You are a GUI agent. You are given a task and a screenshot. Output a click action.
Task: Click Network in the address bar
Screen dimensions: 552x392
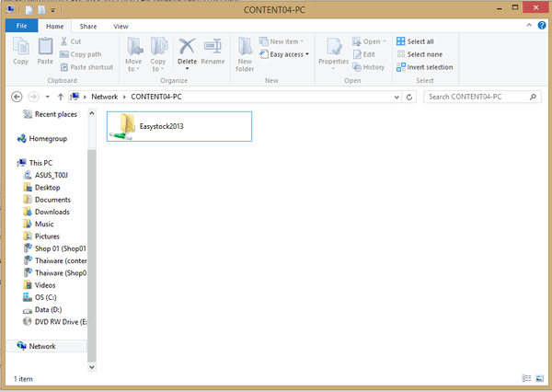click(105, 97)
